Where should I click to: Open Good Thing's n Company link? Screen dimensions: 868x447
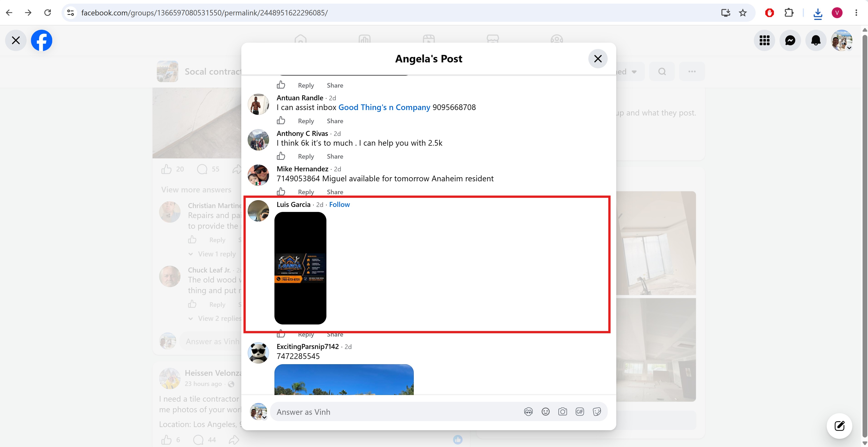click(384, 108)
